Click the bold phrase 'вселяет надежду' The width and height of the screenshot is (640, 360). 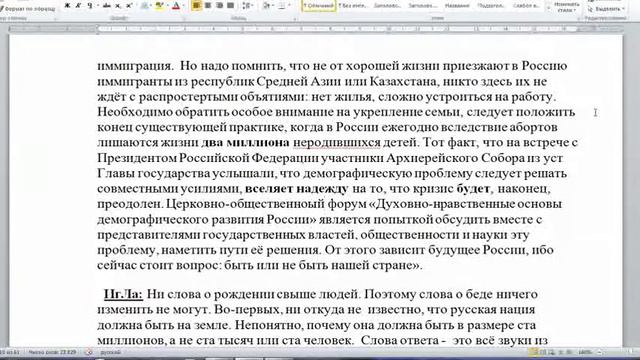point(297,189)
